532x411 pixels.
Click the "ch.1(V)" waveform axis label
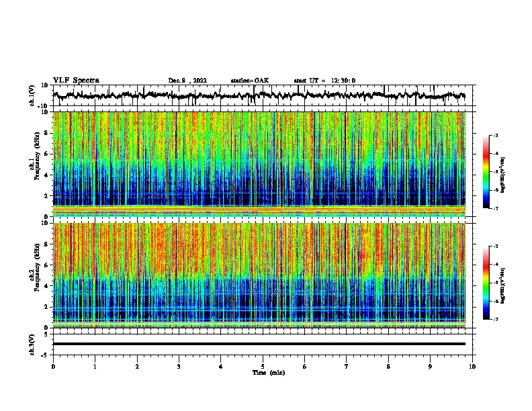click(32, 95)
